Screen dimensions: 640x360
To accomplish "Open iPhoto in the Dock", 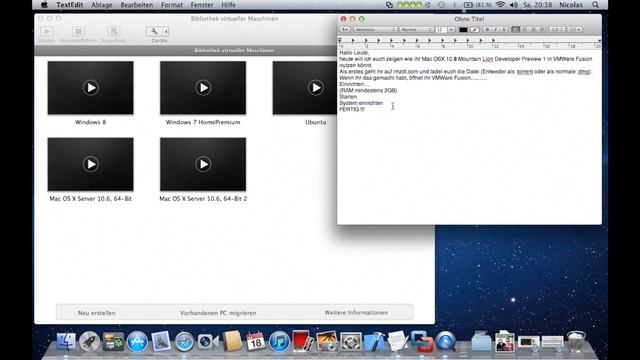I will [x=327, y=342].
